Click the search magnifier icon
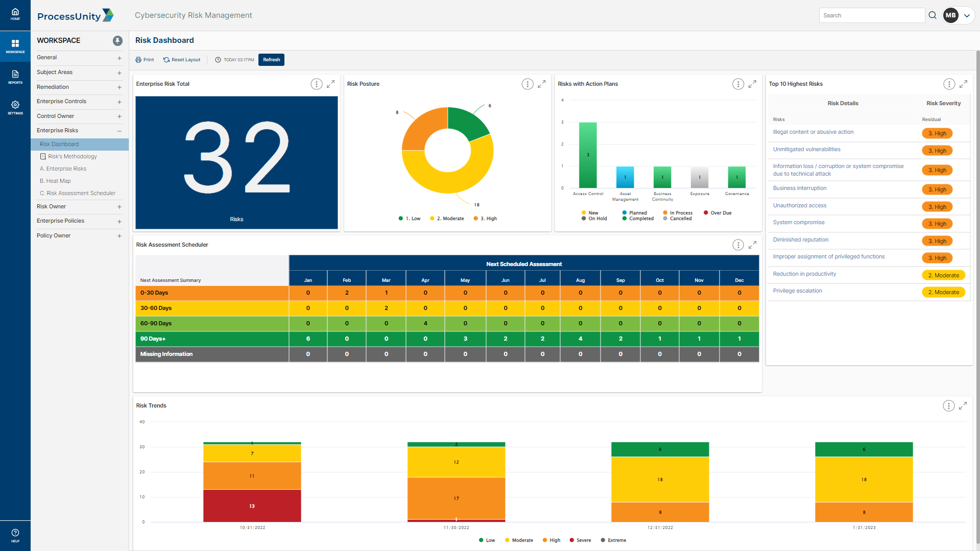Screen dimensions: 980x551 933,15
